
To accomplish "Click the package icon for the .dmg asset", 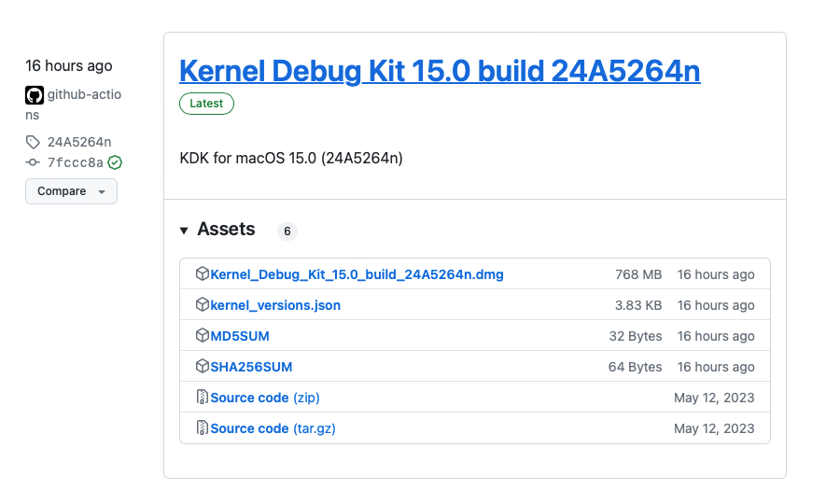I will (x=203, y=273).
